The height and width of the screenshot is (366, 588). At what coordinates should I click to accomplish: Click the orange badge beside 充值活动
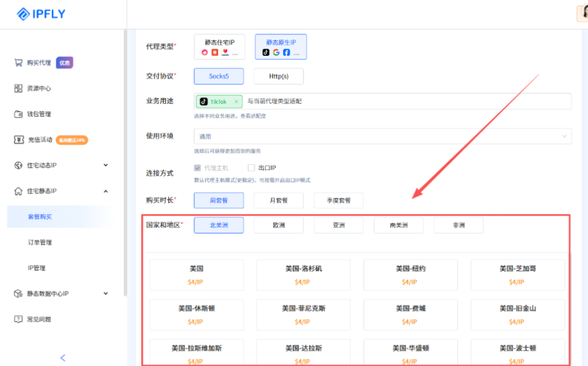(72, 140)
